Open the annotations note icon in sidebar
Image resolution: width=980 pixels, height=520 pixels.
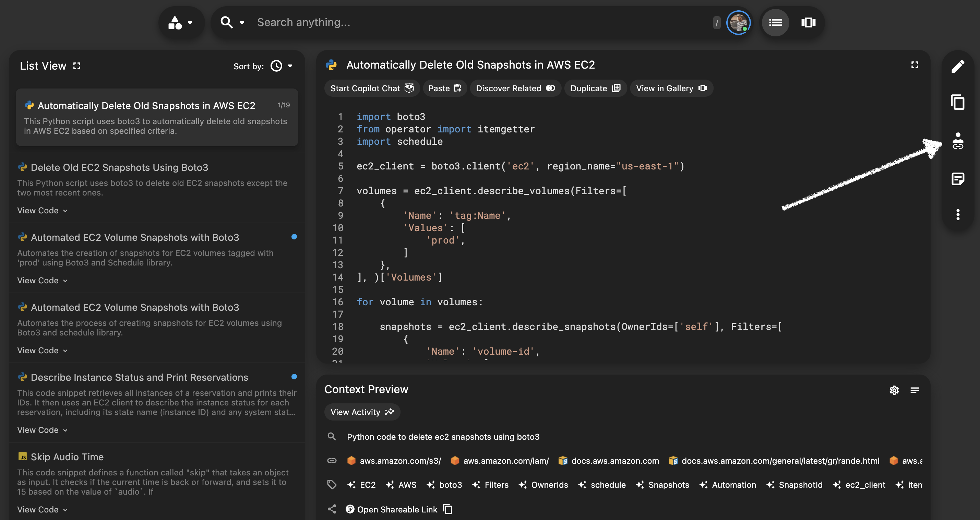pyautogui.click(x=958, y=179)
